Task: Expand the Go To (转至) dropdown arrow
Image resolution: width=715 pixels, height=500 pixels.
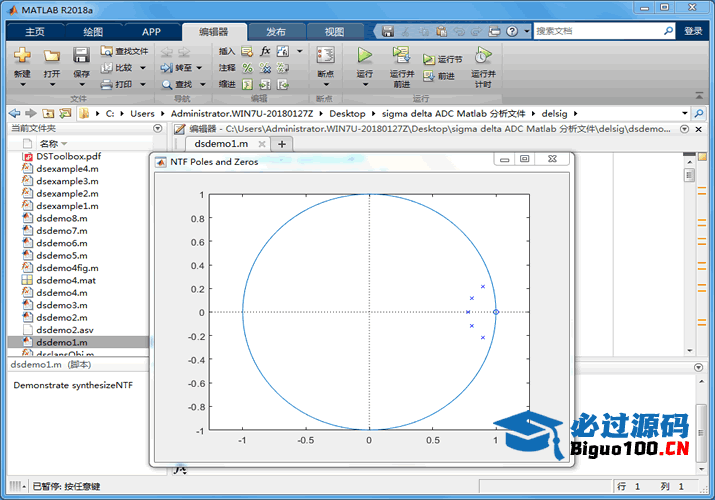Action: click(x=199, y=68)
